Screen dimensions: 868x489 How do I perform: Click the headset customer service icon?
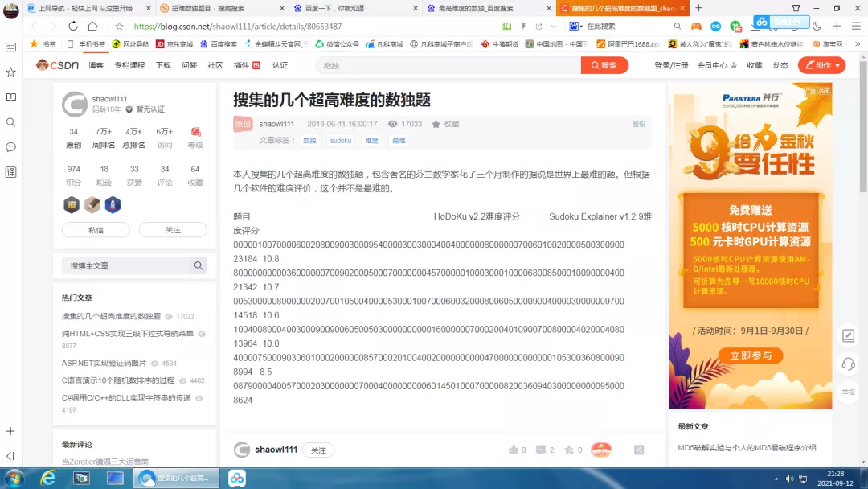(848, 364)
